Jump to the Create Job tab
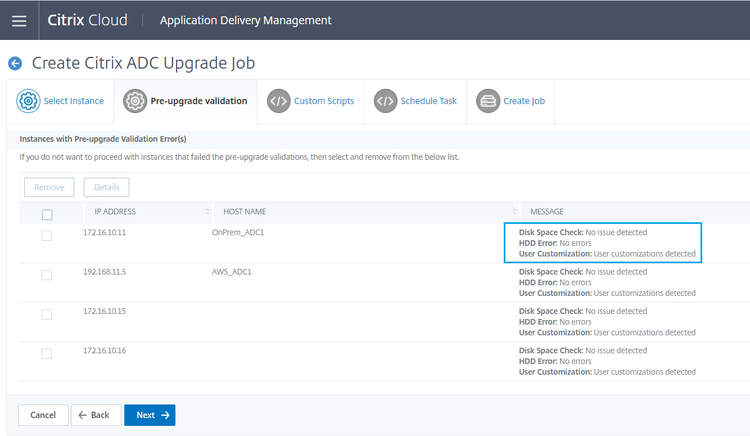 coord(510,101)
